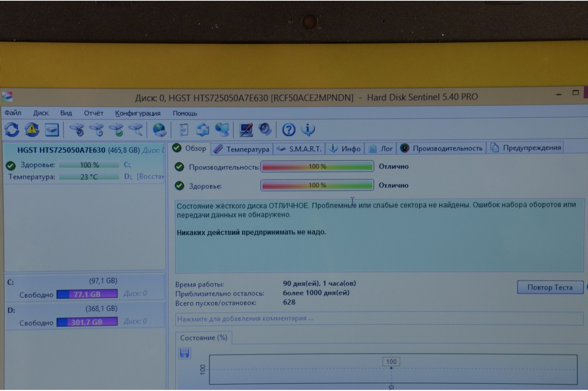Image resolution: width=588 pixels, height=391 pixels.
Task: Click the D: free space 301,7 GB bar
Action: [x=87, y=322]
